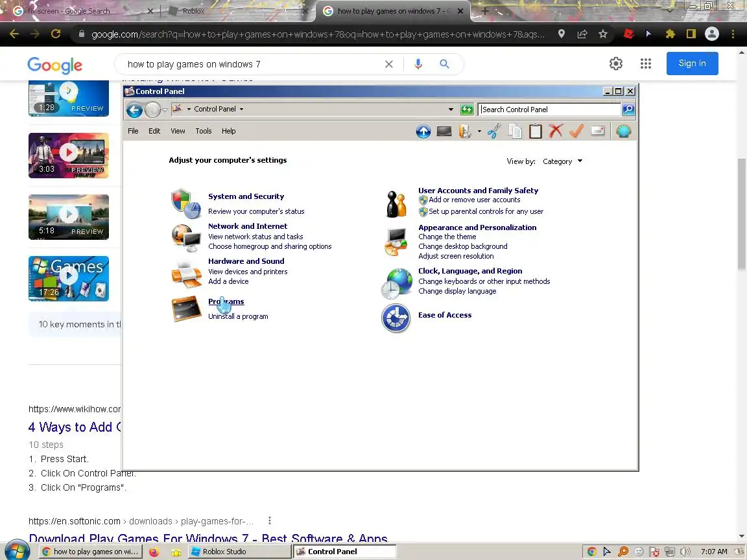Click the Search Control Panel magnifier button
This screenshot has height=560, width=747.
click(x=628, y=110)
